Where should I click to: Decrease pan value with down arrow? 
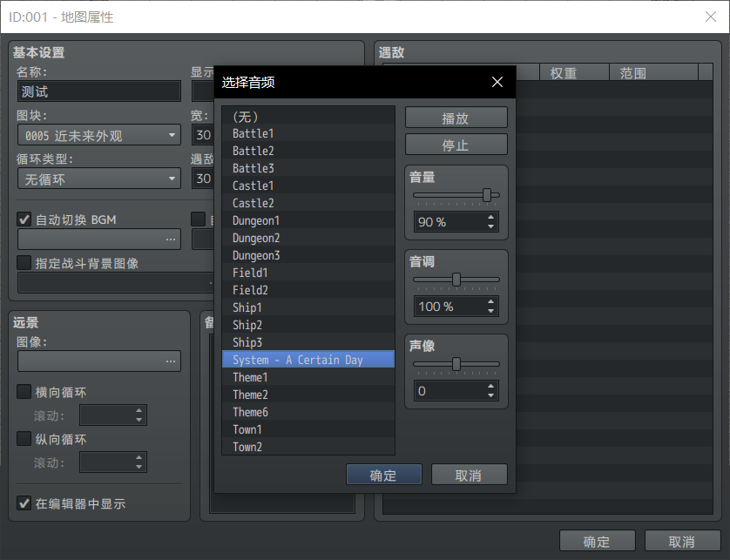(490, 395)
